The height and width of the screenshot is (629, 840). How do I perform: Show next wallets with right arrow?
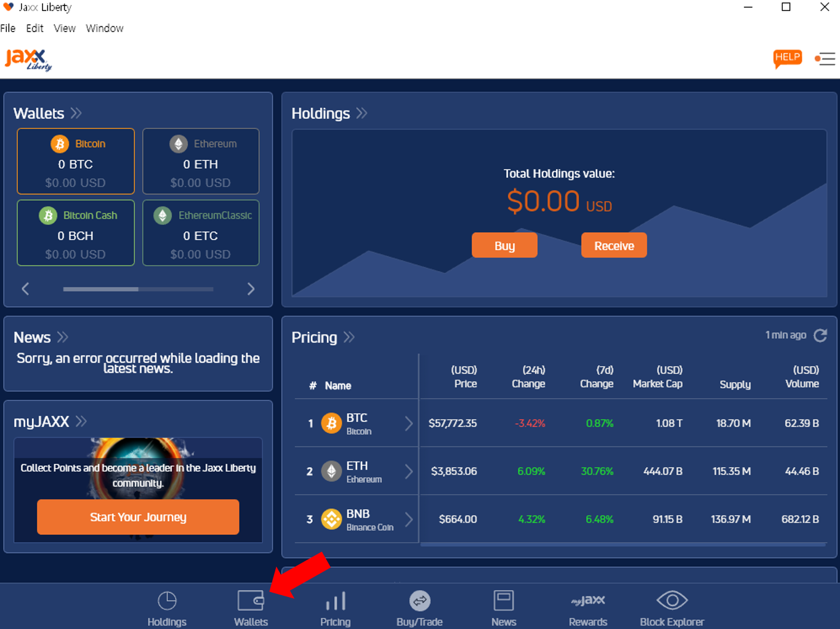click(x=251, y=288)
